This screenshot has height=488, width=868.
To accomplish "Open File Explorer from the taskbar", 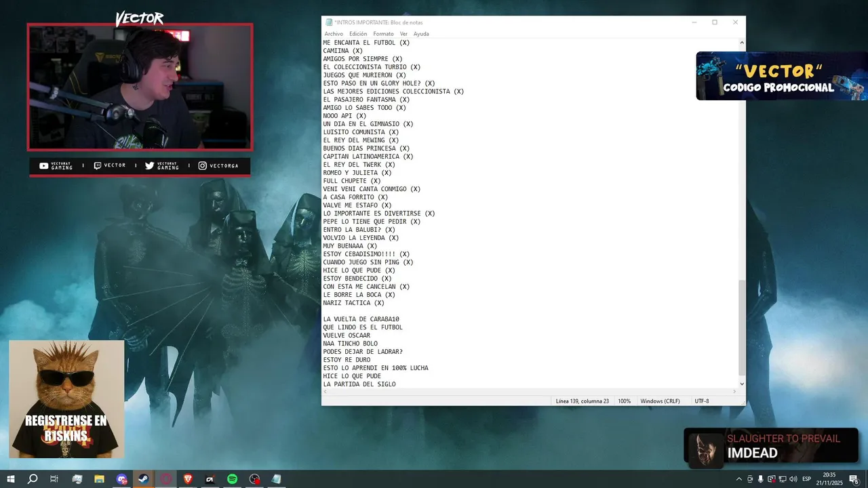I will (x=99, y=479).
